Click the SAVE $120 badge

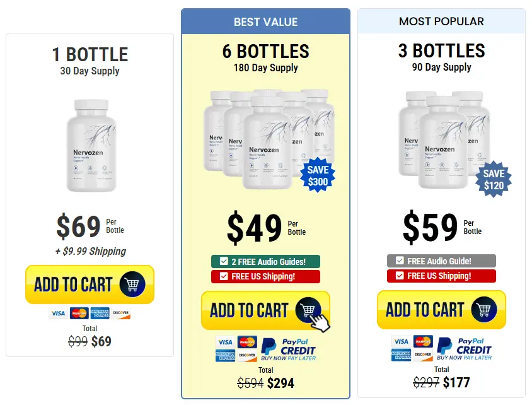[x=494, y=179]
